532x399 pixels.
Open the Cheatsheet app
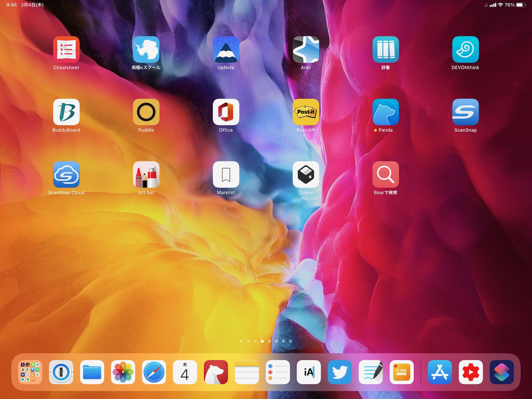(x=66, y=49)
